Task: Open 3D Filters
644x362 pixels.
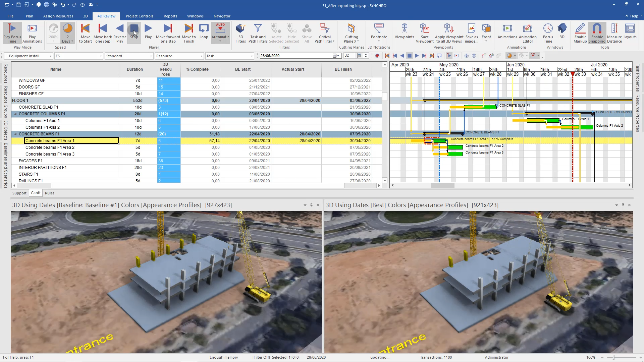Action: click(x=240, y=33)
